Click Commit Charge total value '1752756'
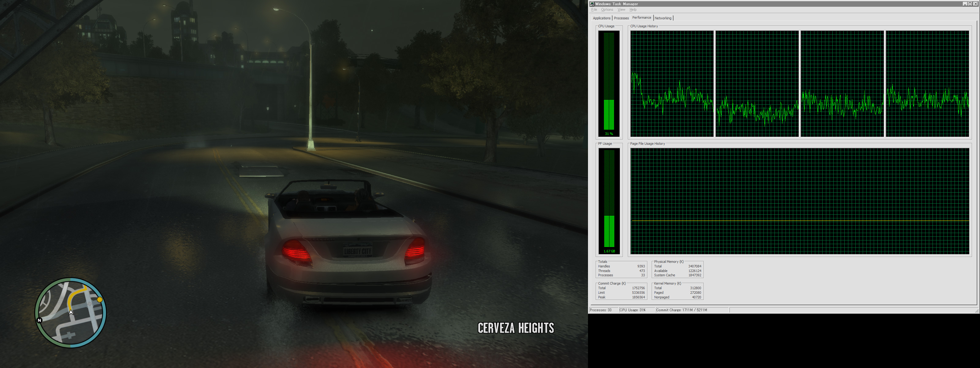The width and height of the screenshot is (980, 368). click(638, 288)
